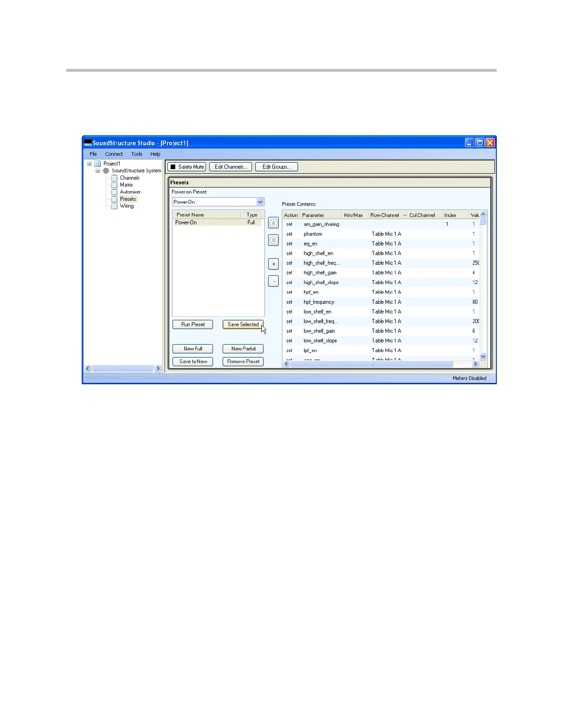Click the preset contents scroll down arrow
The height and width of the screenshot is (728, 563).
pos(483,356)
